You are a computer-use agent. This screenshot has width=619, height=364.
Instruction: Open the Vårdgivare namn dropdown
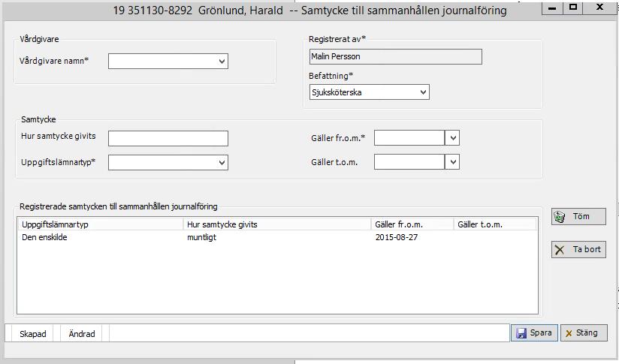pos(222,61)
